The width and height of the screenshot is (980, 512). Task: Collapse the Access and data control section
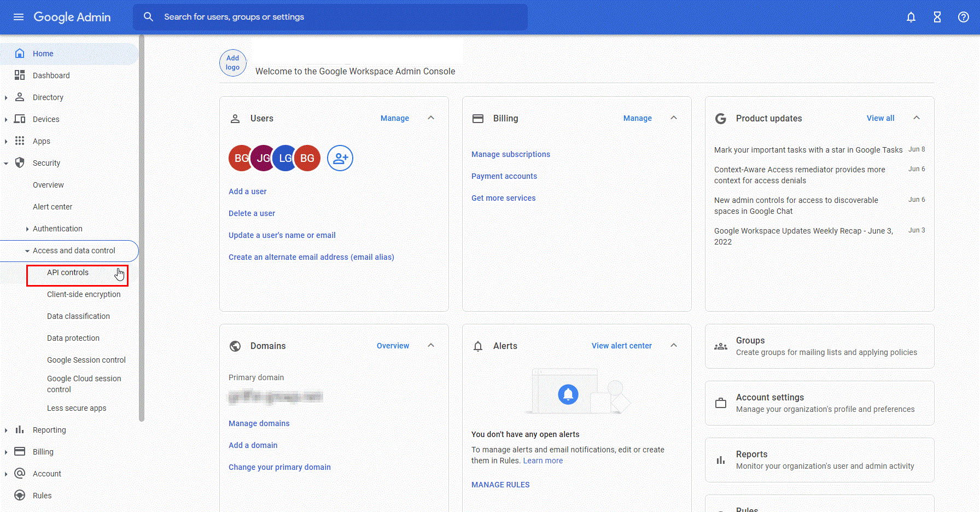tap(26, 251)
